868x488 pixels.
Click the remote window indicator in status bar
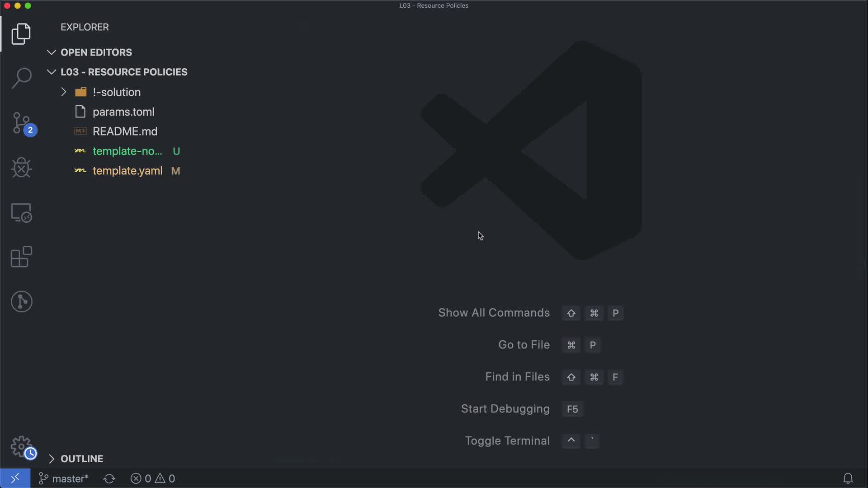click(15, 479)
